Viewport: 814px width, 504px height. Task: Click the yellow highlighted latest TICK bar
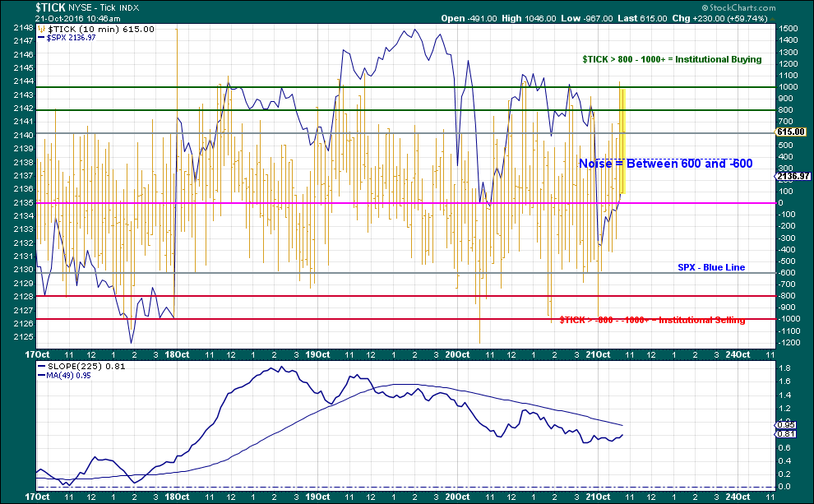click(x=622, y=141)
